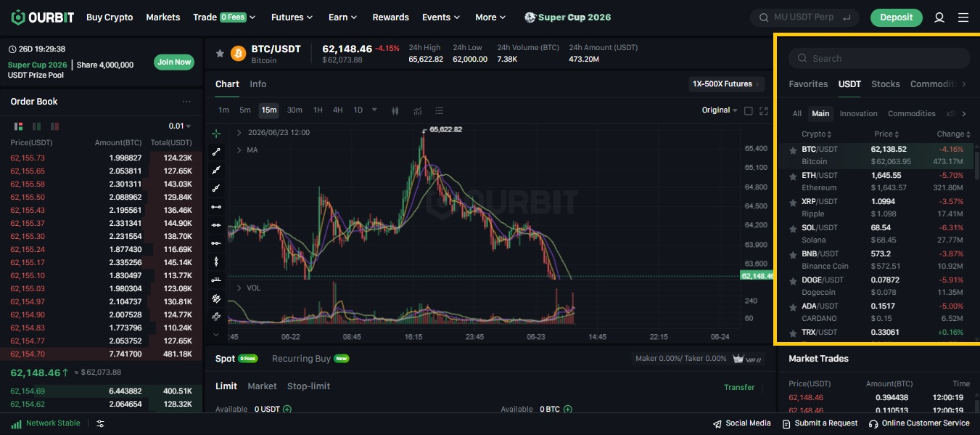Open the user profile icon

(939, 17)
